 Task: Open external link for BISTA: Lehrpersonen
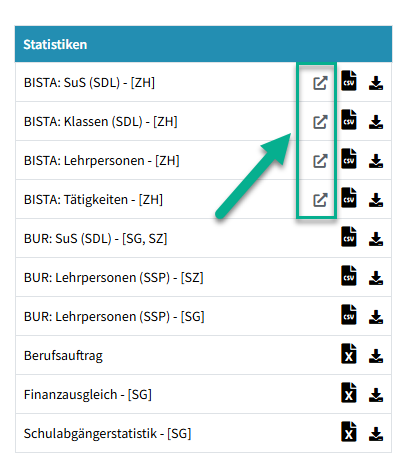pyautogui.click(x=320, y=161)
